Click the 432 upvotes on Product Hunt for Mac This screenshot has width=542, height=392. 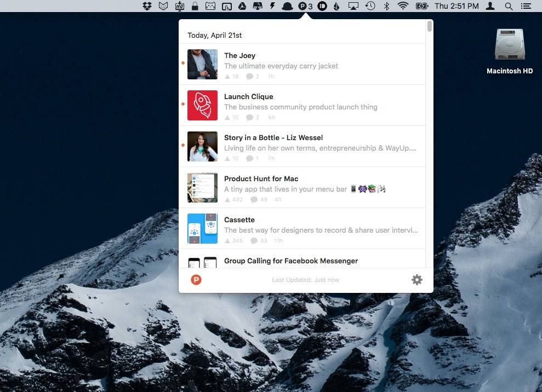pyautogui.click(x=233, y=200)
